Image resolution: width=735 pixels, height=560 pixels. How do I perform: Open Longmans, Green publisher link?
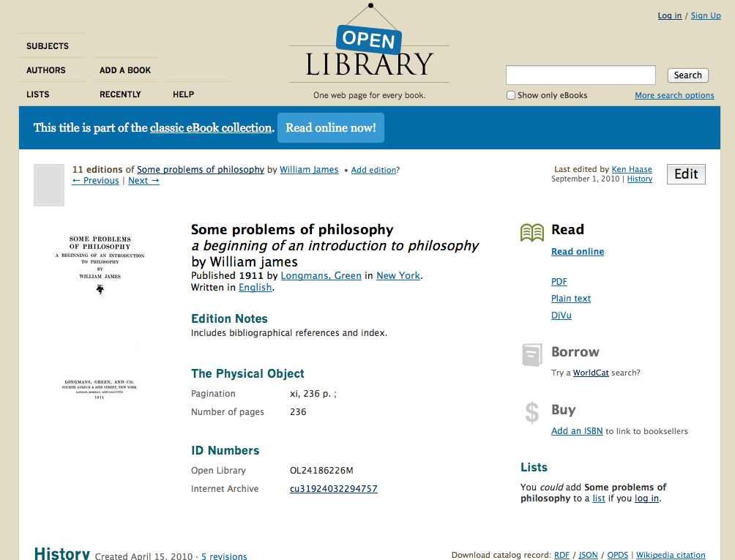point(321,275)
